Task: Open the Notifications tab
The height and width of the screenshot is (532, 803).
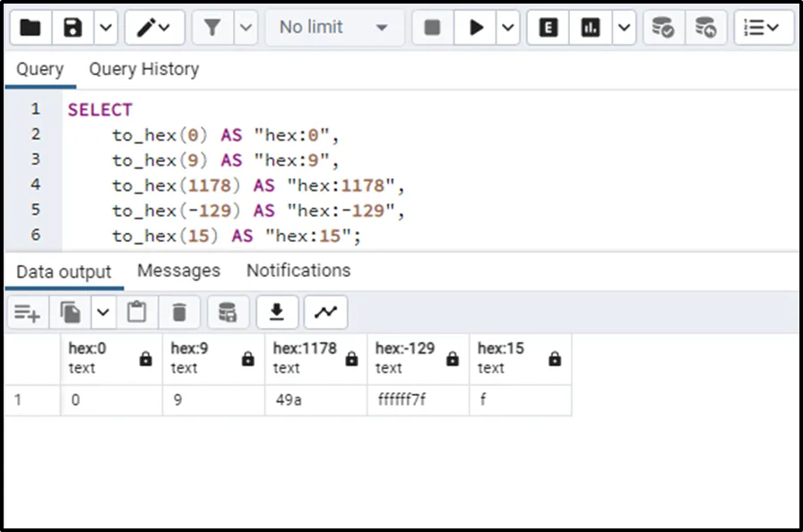Action: (298, 270)
